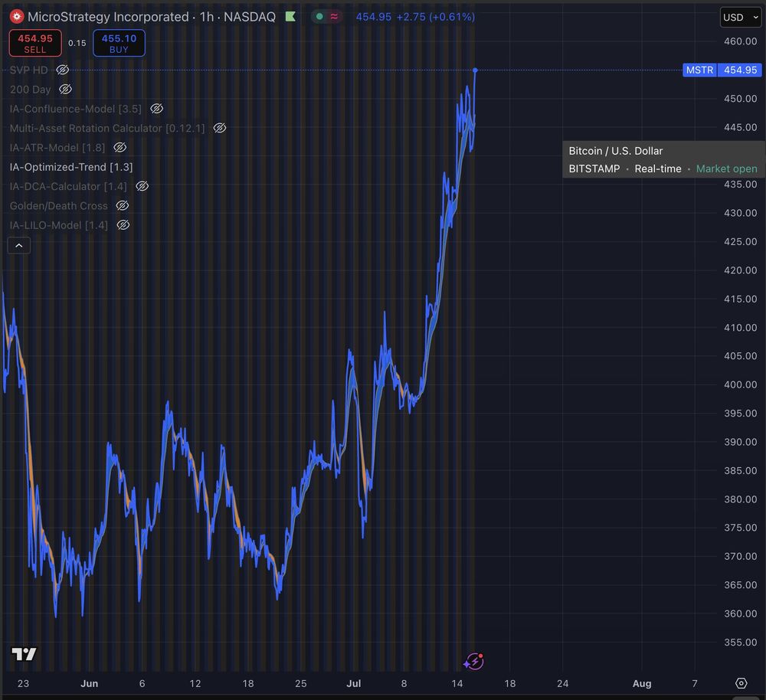Click the Jul label on time axis
766x700 pixels.
click(x=354, y=683)
